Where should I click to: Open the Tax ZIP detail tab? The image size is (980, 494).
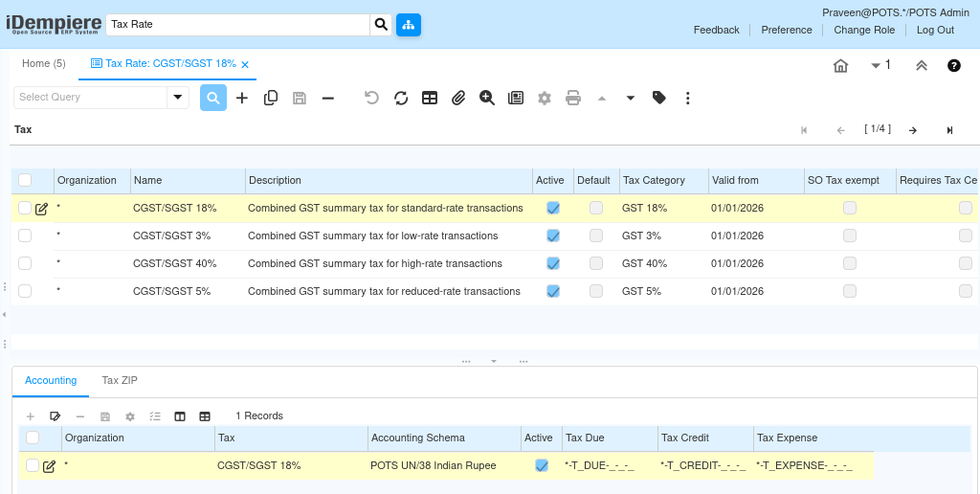120,380
